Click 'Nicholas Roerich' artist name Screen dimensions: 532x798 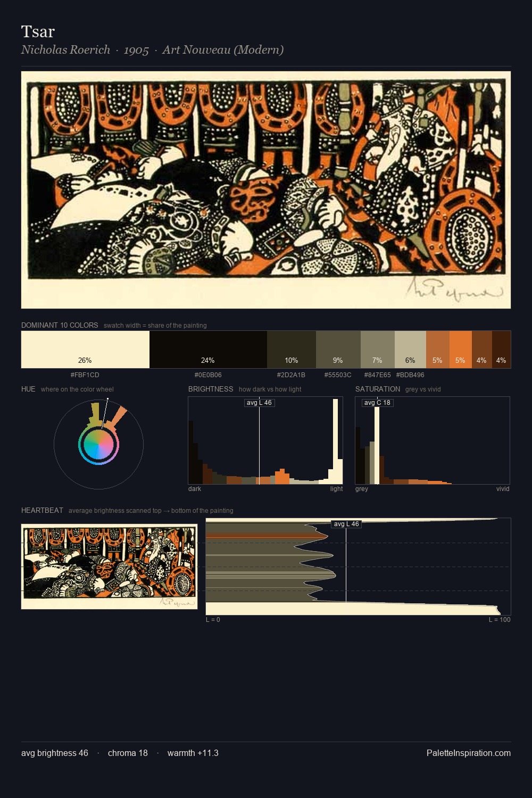65,49
